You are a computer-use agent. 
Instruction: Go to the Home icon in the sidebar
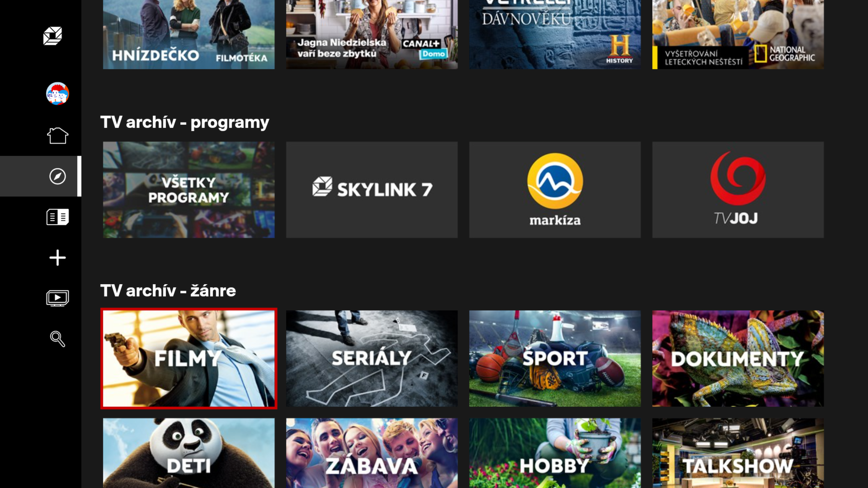[x=58, y=135]
